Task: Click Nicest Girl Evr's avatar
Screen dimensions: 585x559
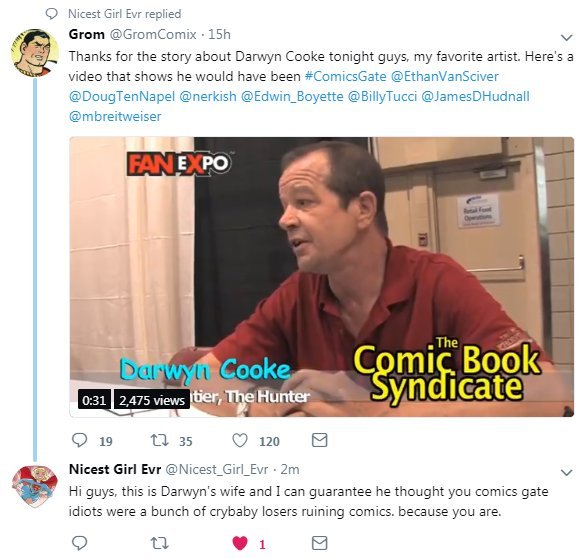Action: pyautogui.click(x=35, y=487)
